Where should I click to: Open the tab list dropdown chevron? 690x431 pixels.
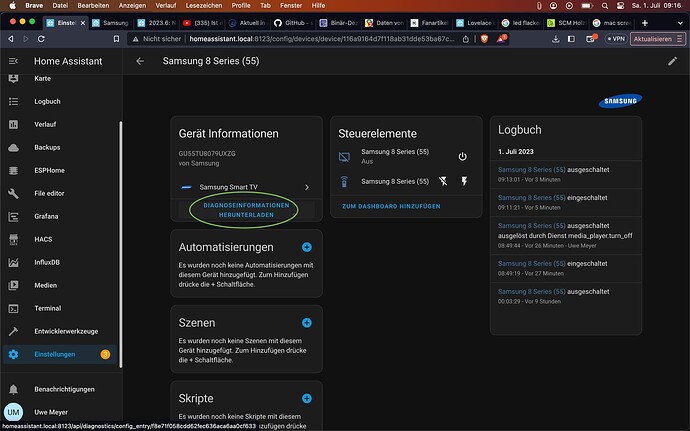point(680,23)
